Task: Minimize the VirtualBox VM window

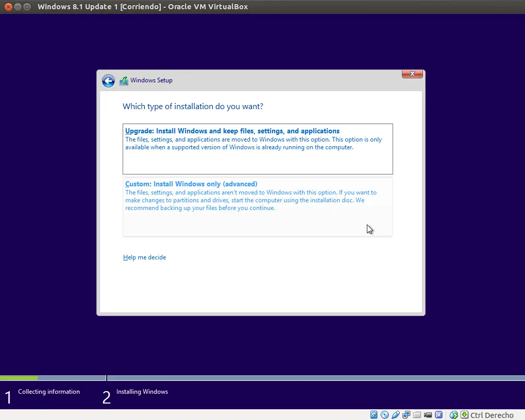Action: pos(18,7)
